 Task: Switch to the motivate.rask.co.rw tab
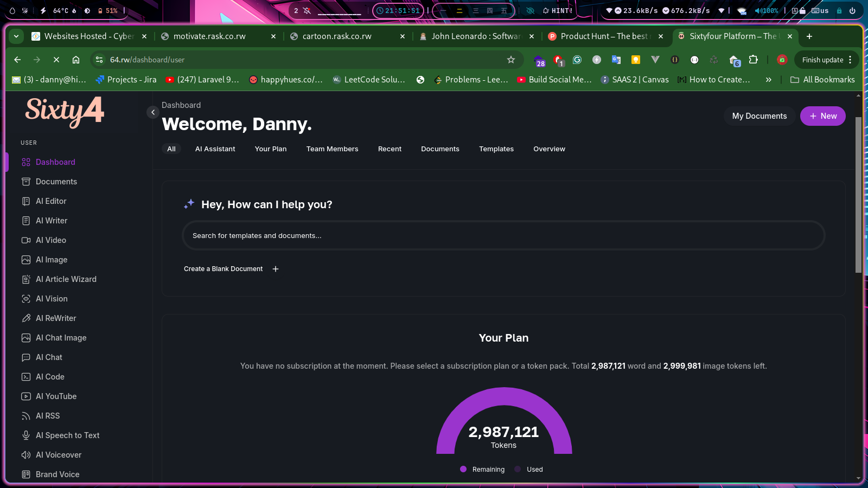(x=209, y=36)
